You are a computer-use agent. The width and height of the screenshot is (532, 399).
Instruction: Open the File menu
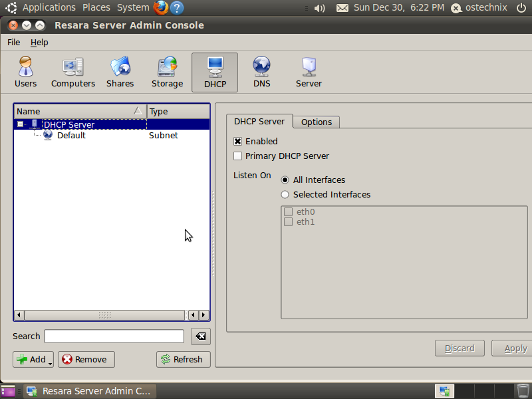coord(13,43)
